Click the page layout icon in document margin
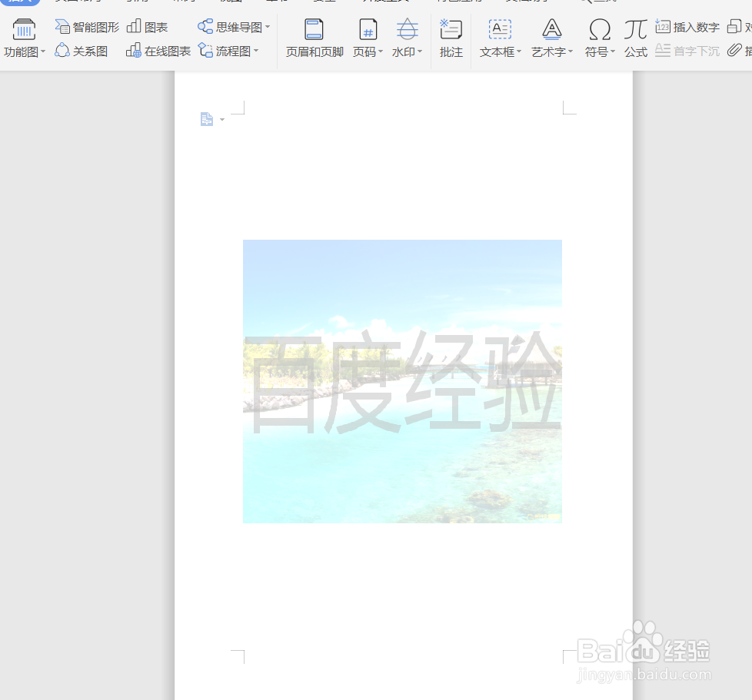The image size is (752, 700). (207, 119)
